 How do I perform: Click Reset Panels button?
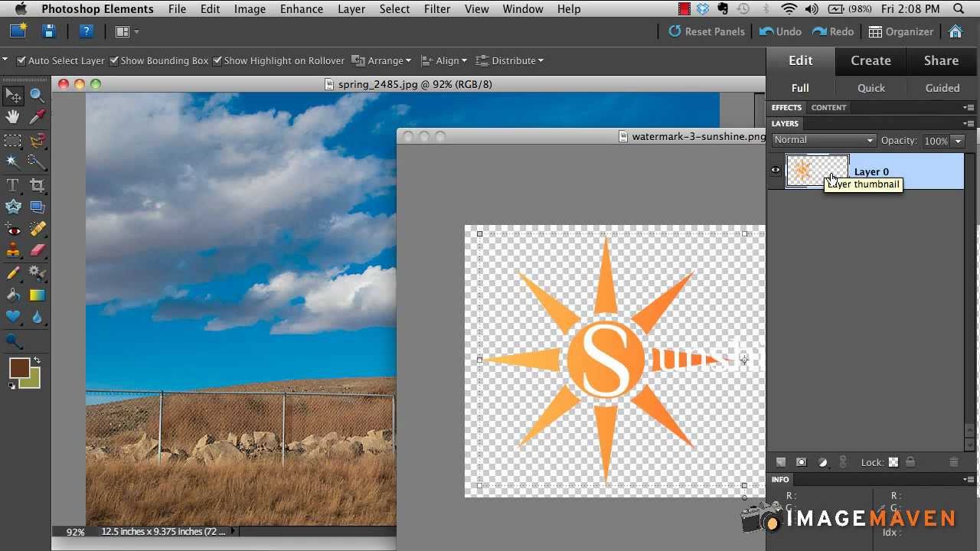point(706,31)
